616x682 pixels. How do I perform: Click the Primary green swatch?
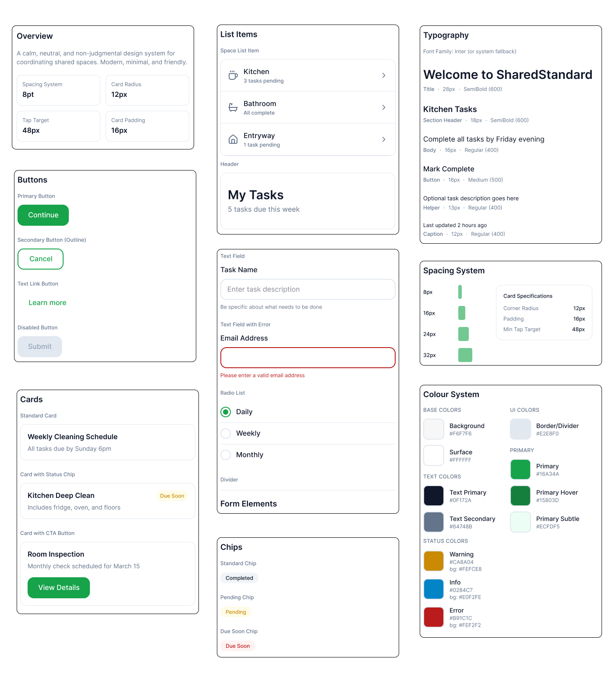pos(520,469)
